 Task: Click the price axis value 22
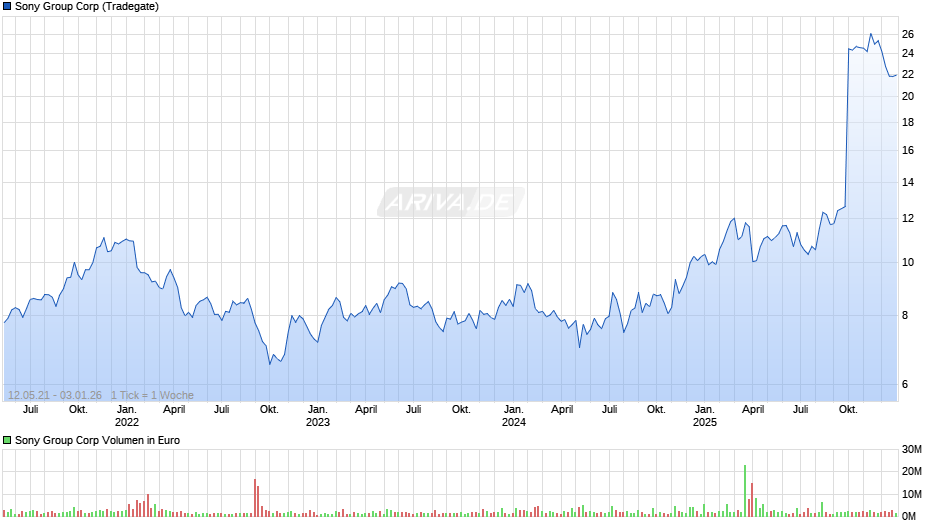pos(908,74)
